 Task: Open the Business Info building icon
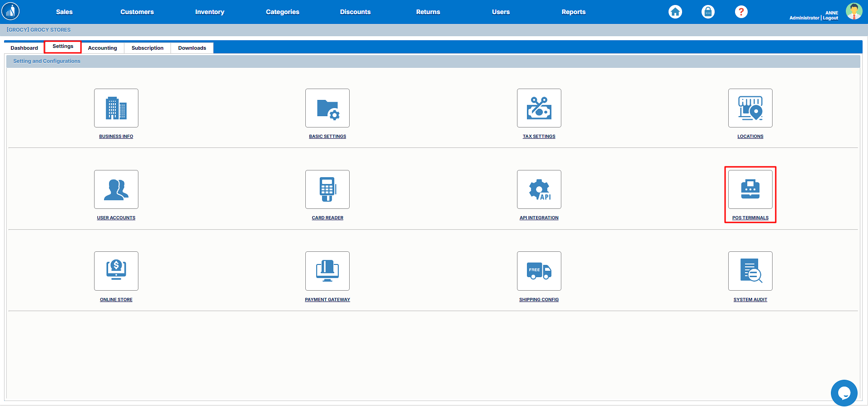point(116,108)
